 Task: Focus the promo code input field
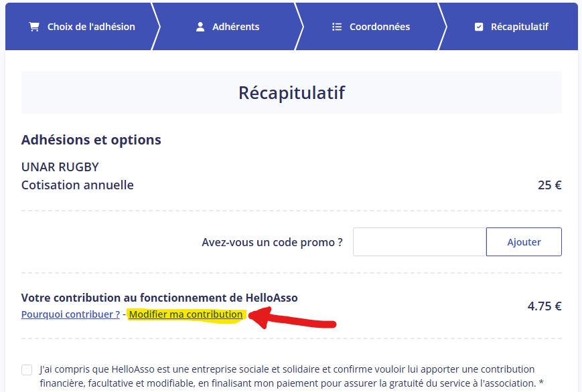point(419,241)
